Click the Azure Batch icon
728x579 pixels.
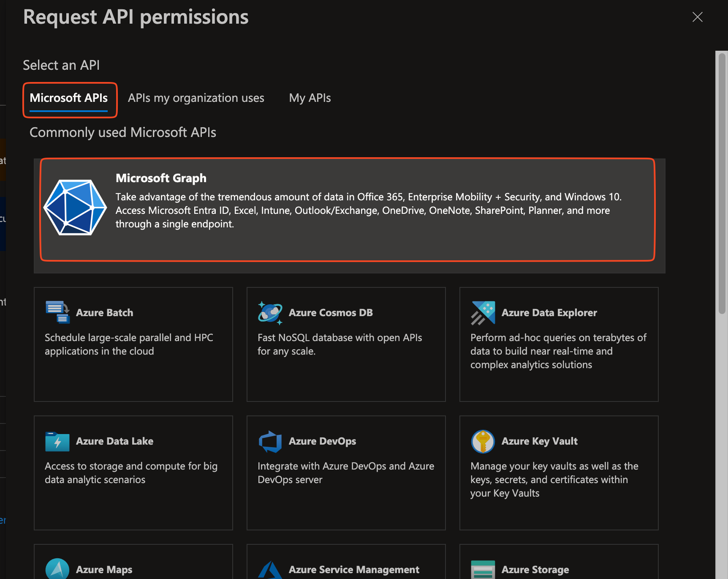click(57, 312)
